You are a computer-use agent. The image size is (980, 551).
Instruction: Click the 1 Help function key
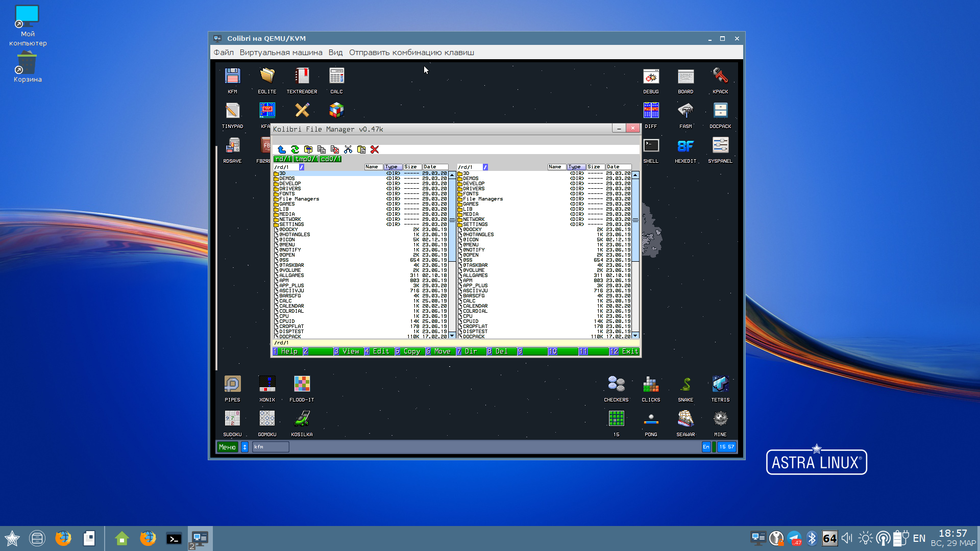pos(288,352)
